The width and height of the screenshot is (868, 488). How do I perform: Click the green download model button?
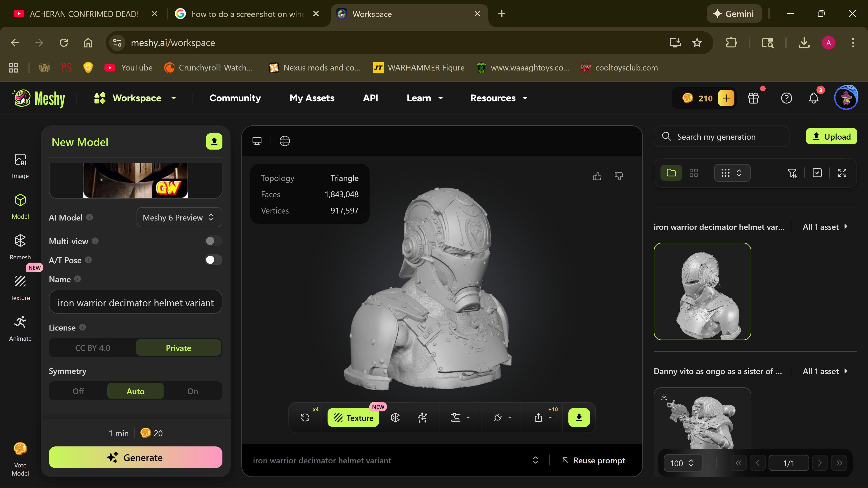(579, 418)
